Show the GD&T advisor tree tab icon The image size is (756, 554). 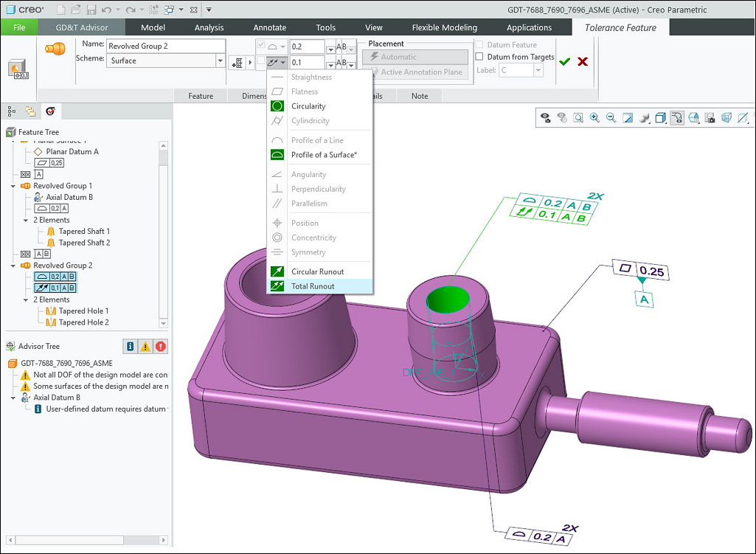point(51,112)
